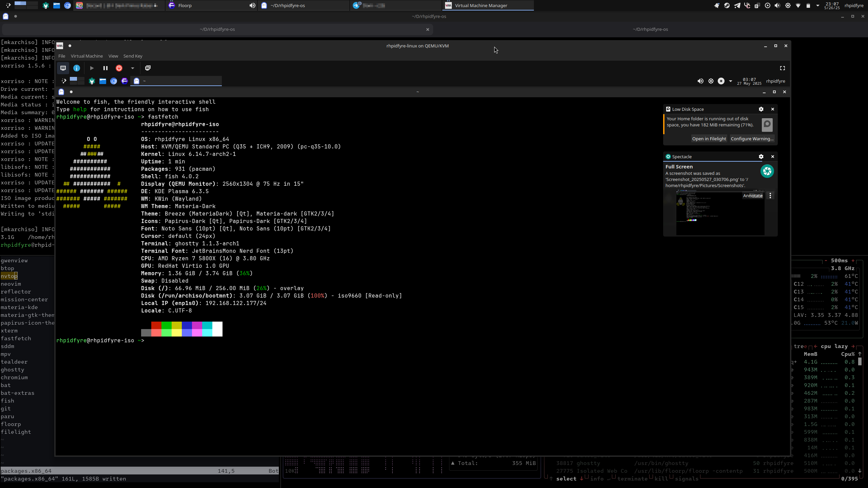Switch virtual desktop with the host pager

(x=26, y=5)
